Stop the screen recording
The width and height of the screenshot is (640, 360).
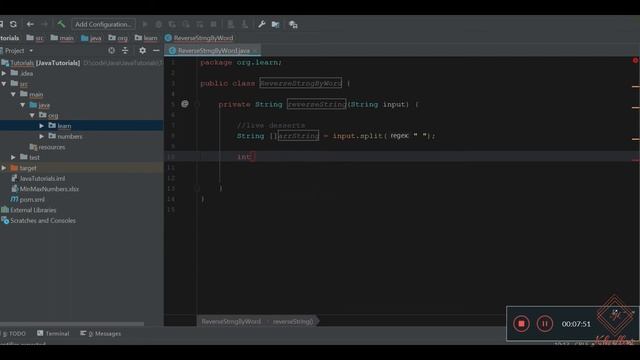[521, 324]
